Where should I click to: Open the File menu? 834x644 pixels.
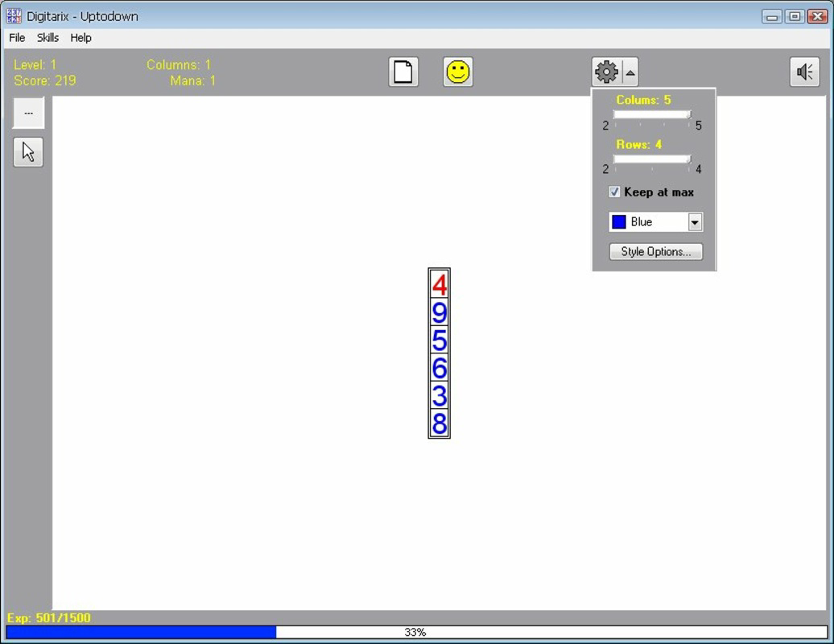tap(17, 38)
